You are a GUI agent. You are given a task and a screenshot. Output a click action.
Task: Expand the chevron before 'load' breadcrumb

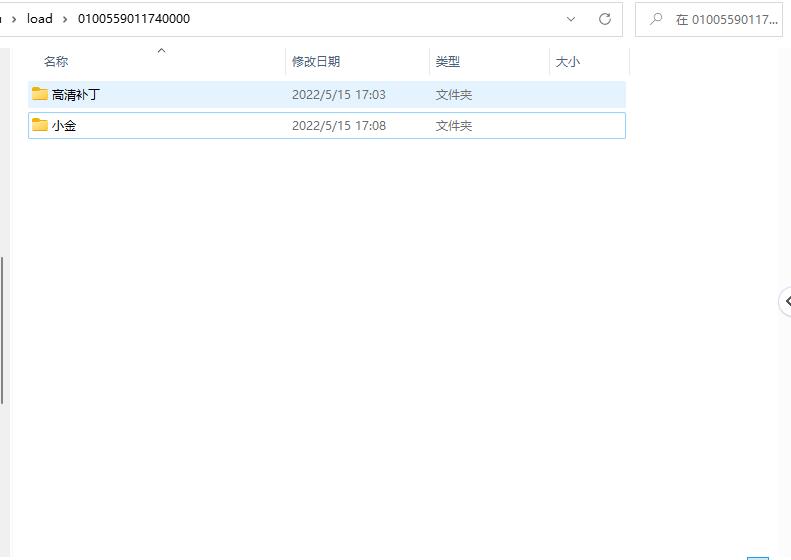(x=14, y=19)
